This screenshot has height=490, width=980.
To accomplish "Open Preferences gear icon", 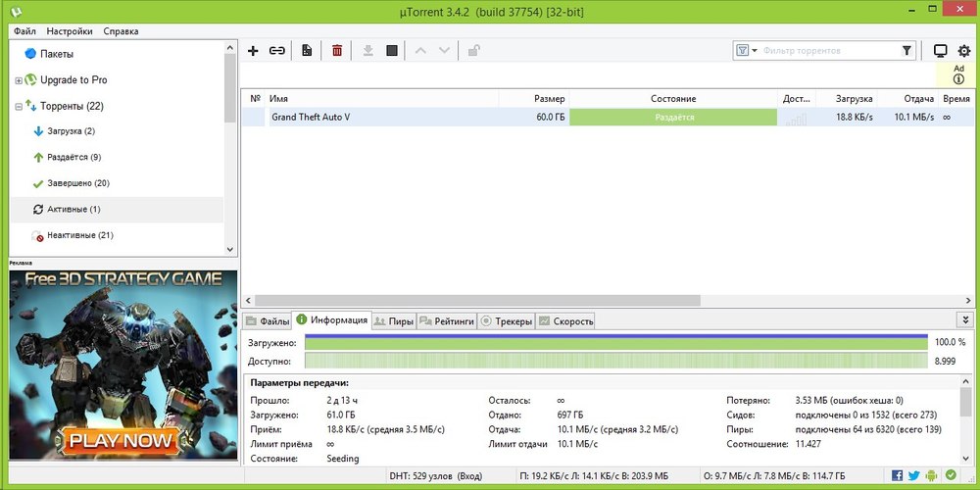I will 964,51.
